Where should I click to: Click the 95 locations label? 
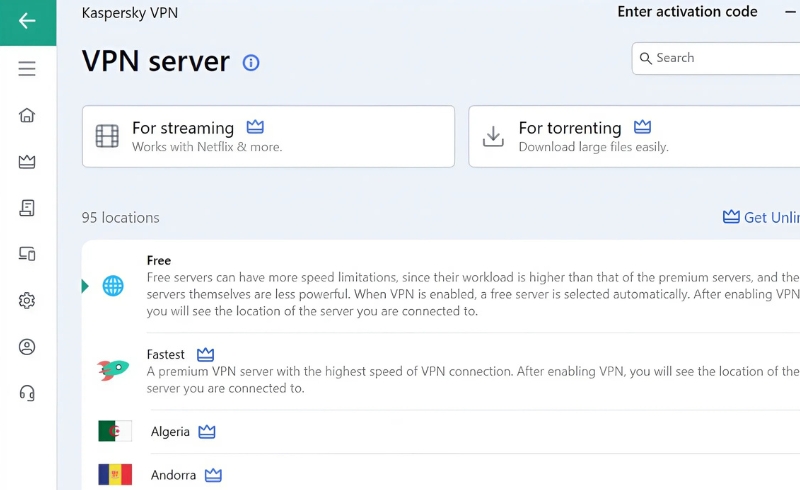[120, 218]
